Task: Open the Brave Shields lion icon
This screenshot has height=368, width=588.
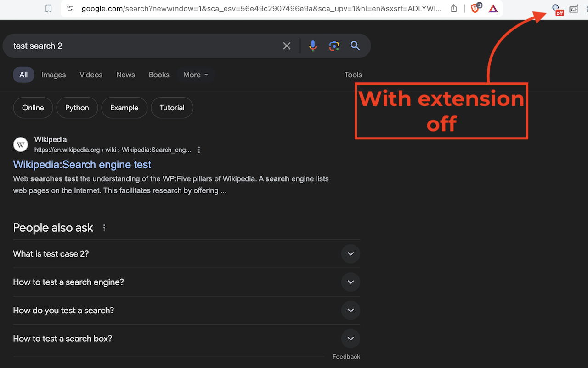Action: [x=476, y=8]
